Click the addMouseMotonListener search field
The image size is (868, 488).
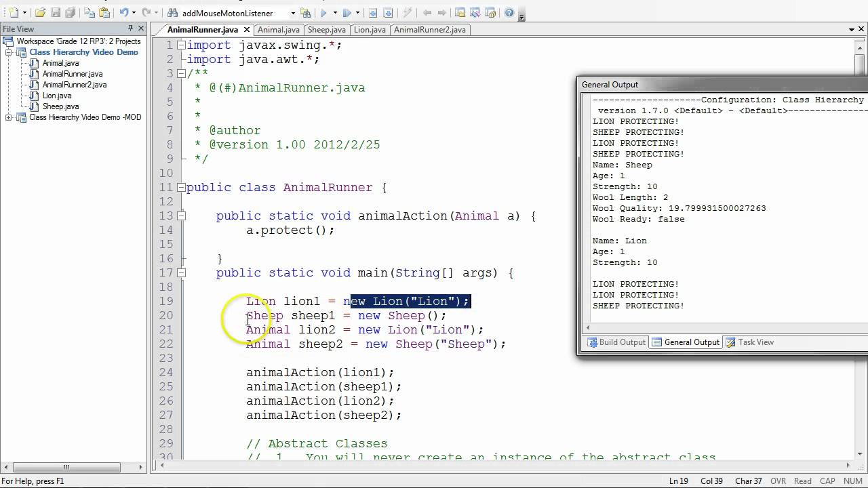234,13
